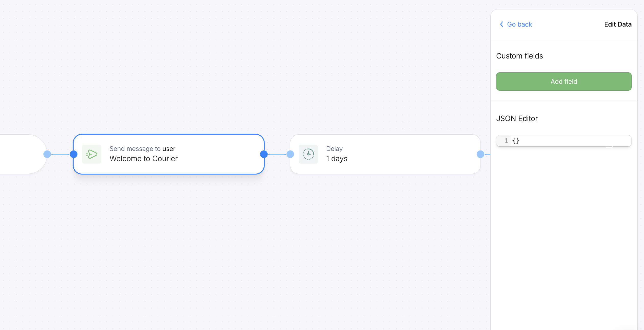Select the Edit Data panel title
This screenshot has height=330, width=644.
(x=618, y=24)
